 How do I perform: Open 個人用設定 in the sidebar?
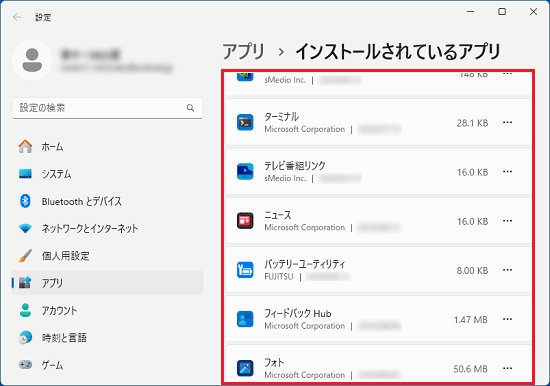point(107,255)
